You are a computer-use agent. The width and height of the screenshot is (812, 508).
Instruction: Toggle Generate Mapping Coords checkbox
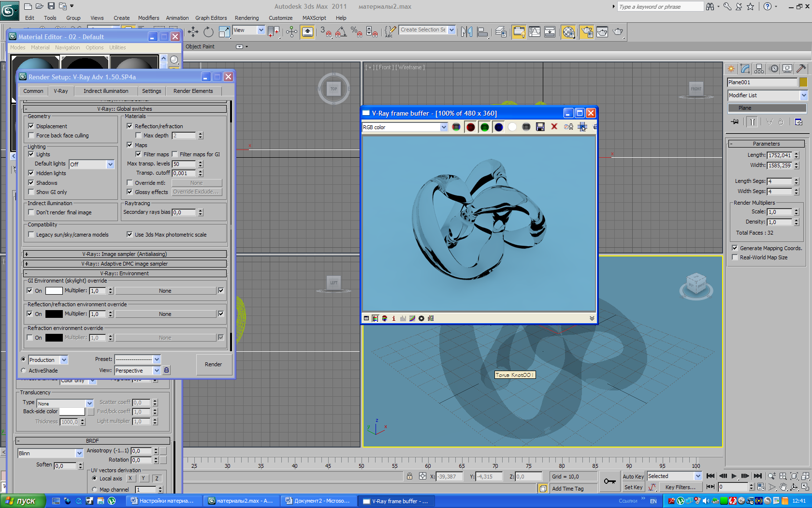click(735, 248)
